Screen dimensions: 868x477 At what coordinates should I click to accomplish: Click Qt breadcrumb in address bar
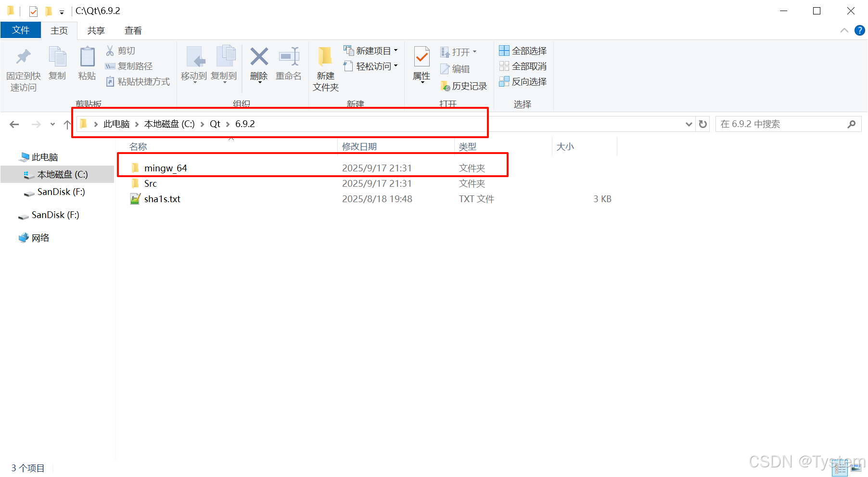(x=215, y=124)
